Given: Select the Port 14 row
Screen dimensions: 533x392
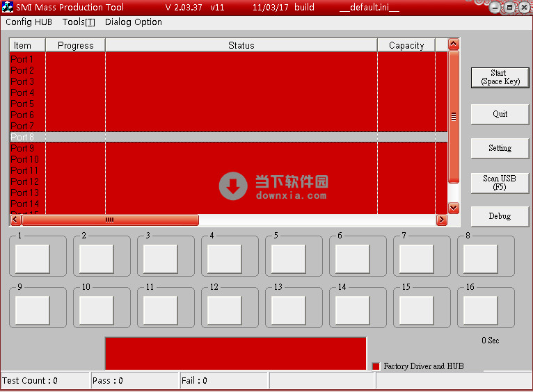Looking at the screenshot, I should (228, 204).
